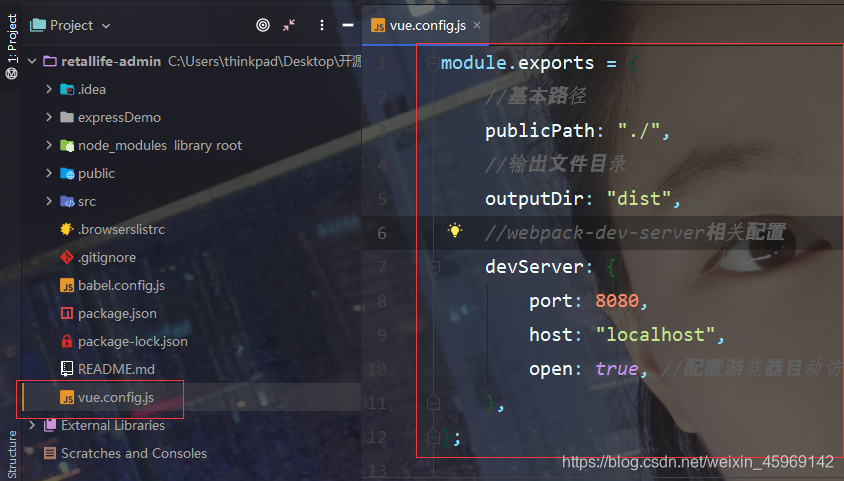Fold module.exports block on line 1
The width and height of the screenshot is (844, 481).
(433, 63)
